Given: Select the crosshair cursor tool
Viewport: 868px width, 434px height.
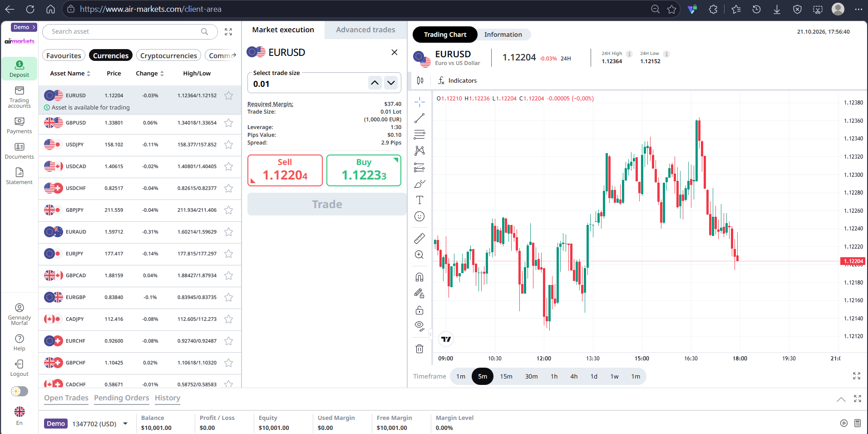Looking at the screenshot, I should 419,102.
